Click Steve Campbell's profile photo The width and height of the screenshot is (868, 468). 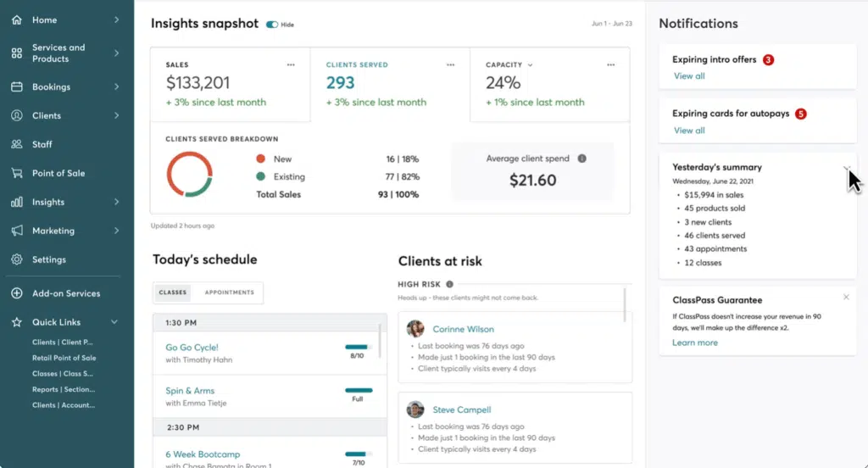pos(415,409)
